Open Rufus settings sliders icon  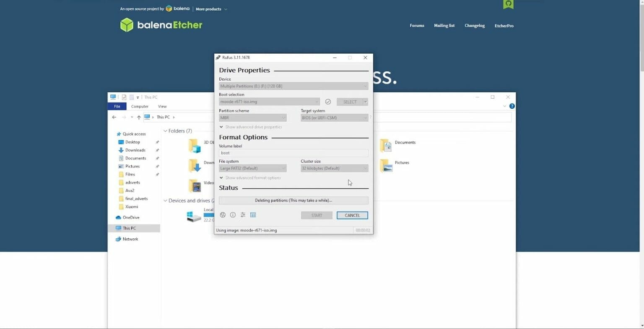[x=243, y=215]
